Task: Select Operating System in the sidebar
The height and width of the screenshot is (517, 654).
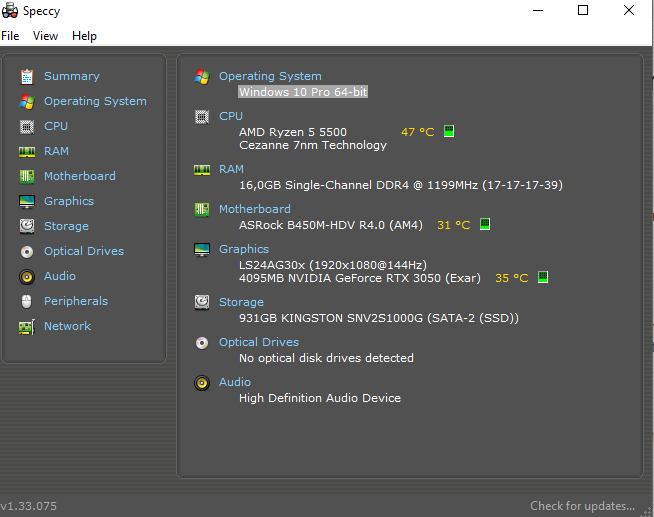Action: [x=95, y=101]
